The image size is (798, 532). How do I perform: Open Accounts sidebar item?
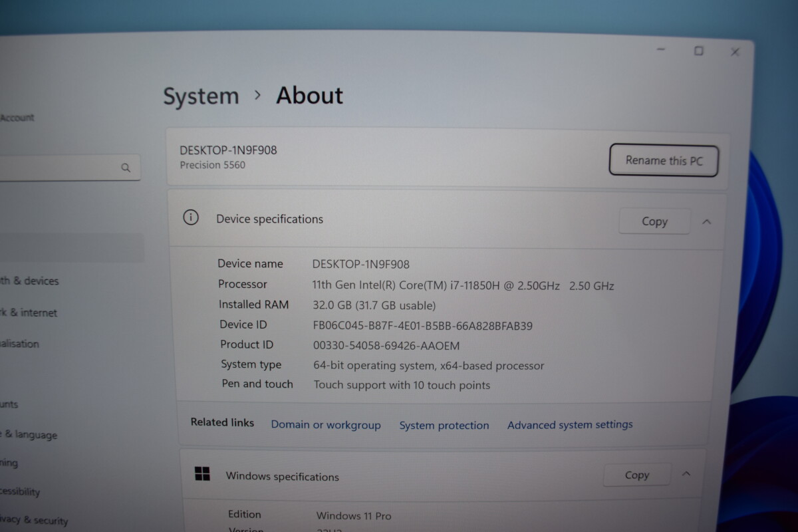click(x=9, y=404)
